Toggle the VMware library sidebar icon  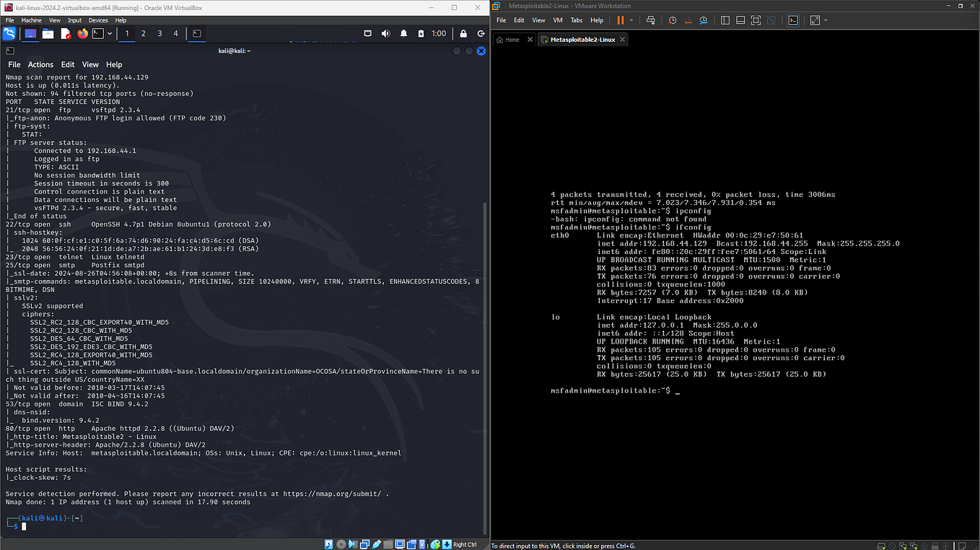(x=725, y=20)
